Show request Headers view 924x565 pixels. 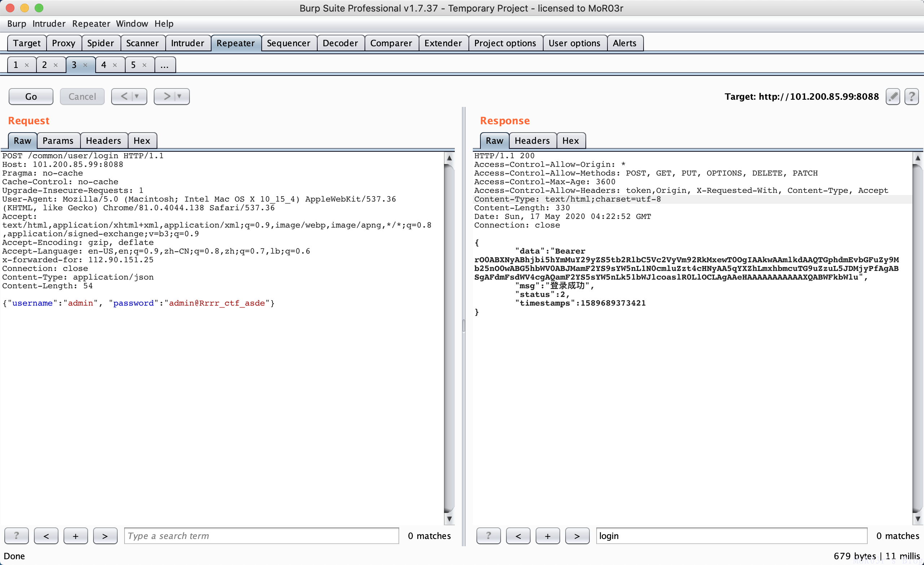(104, 141)
